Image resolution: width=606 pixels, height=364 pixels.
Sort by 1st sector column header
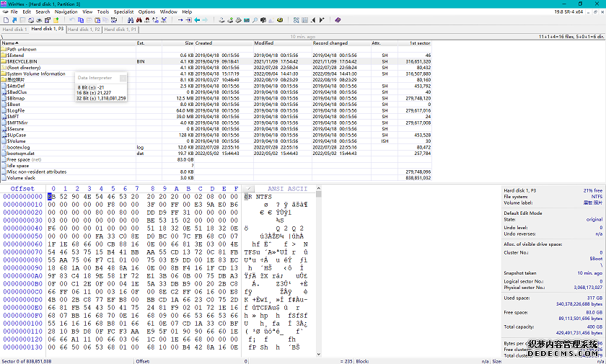pos(415,43)
